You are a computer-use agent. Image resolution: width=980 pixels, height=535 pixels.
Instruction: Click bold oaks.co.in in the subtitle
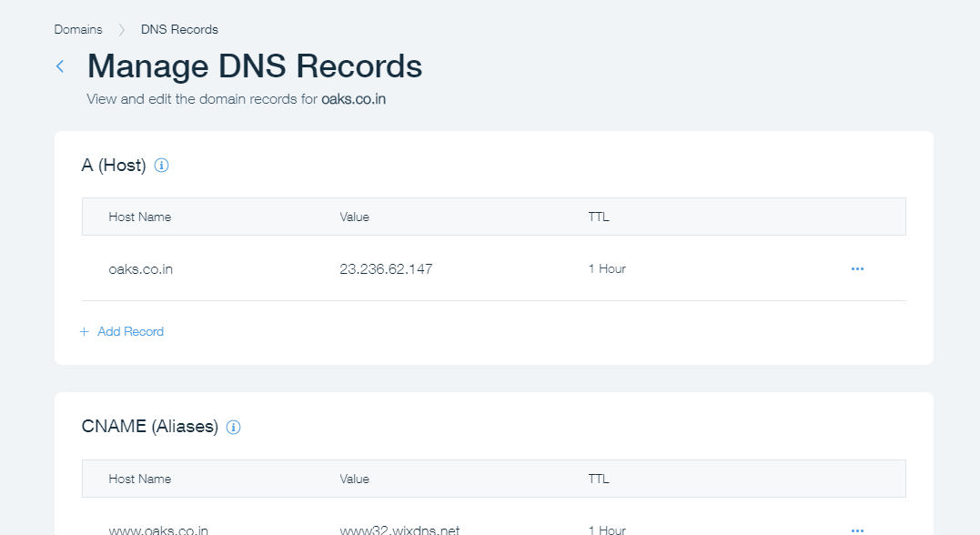click(354, 99)
